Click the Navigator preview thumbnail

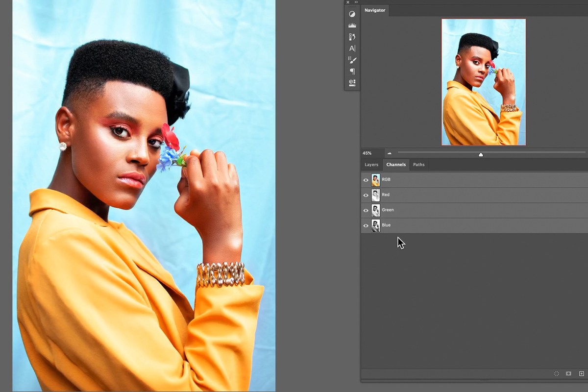pos(484,82)
